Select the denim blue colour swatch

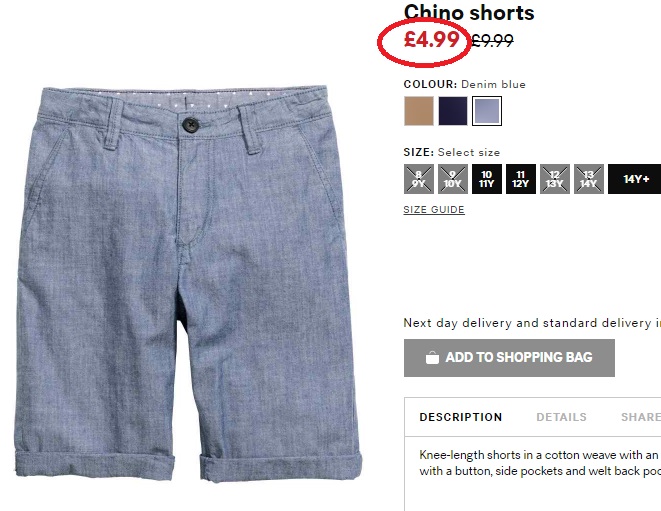(487, 111)
